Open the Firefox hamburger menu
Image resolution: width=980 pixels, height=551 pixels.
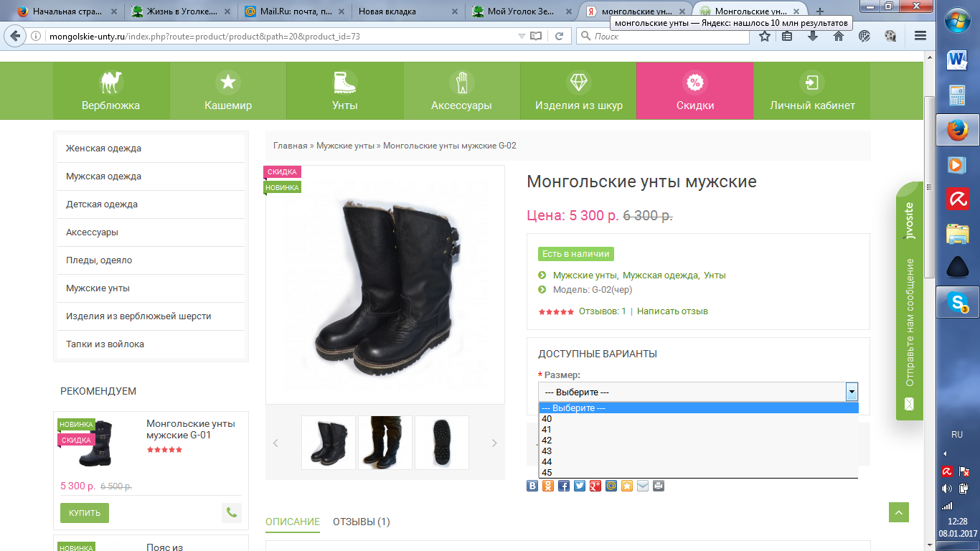920,36
